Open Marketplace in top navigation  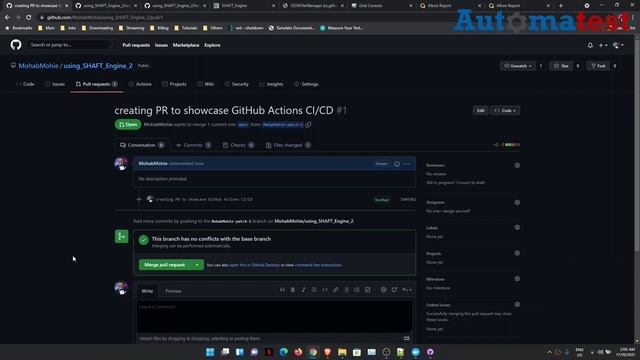186,45
